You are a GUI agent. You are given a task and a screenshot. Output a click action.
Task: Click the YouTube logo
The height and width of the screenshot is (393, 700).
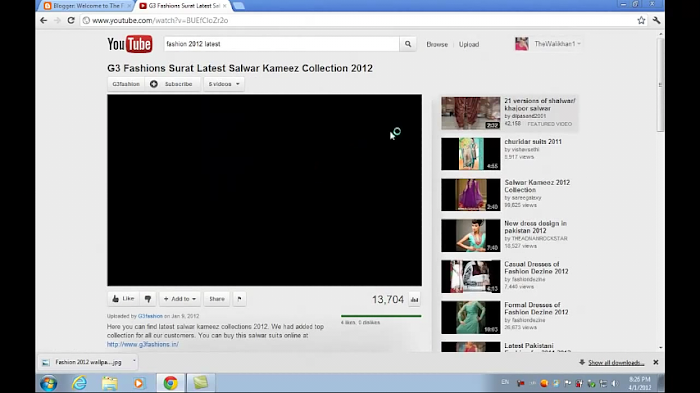pos(129,44)
